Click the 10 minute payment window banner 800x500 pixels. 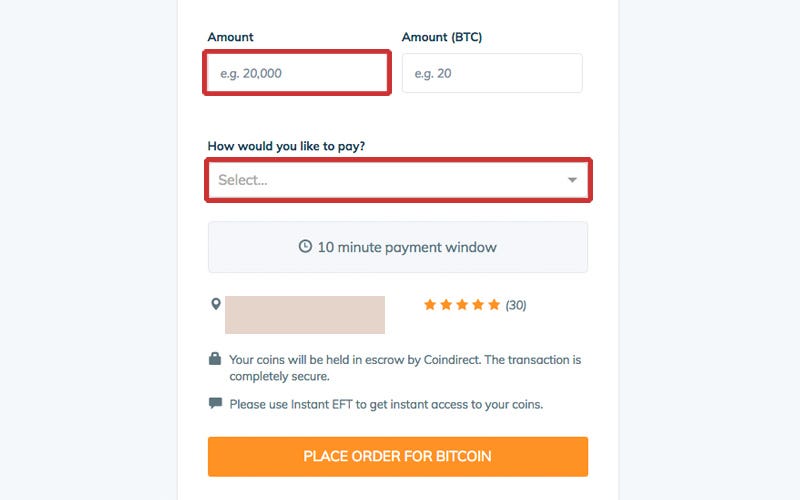click(x=398, y=247)
